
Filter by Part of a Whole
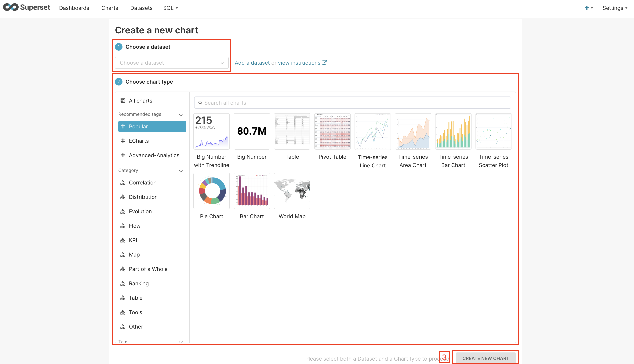[152, 269]
